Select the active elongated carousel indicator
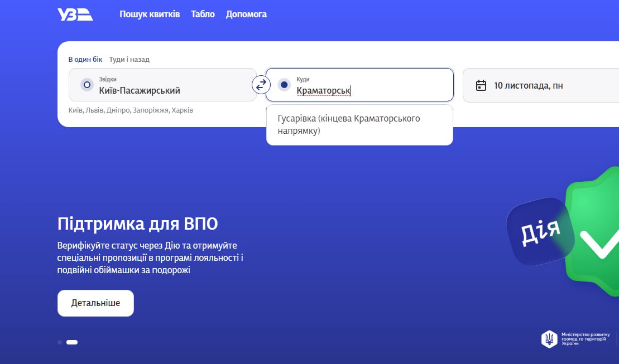 tap(72, 342)
